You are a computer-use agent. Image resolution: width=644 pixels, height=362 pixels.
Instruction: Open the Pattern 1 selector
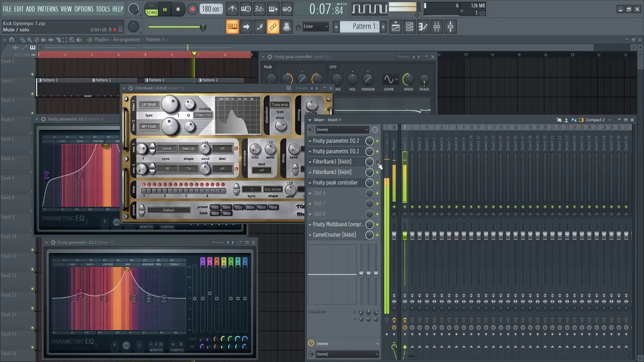pyautogui.click(x=360, y=27)
